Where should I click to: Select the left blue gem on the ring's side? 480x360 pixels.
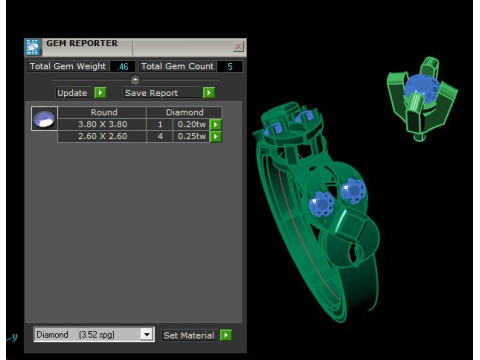click(321, 204)
